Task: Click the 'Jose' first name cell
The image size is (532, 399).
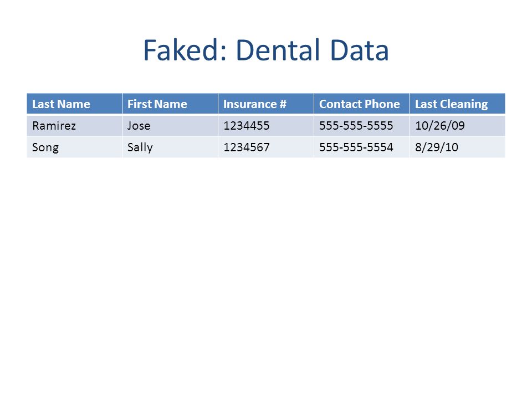Action: 170,126
